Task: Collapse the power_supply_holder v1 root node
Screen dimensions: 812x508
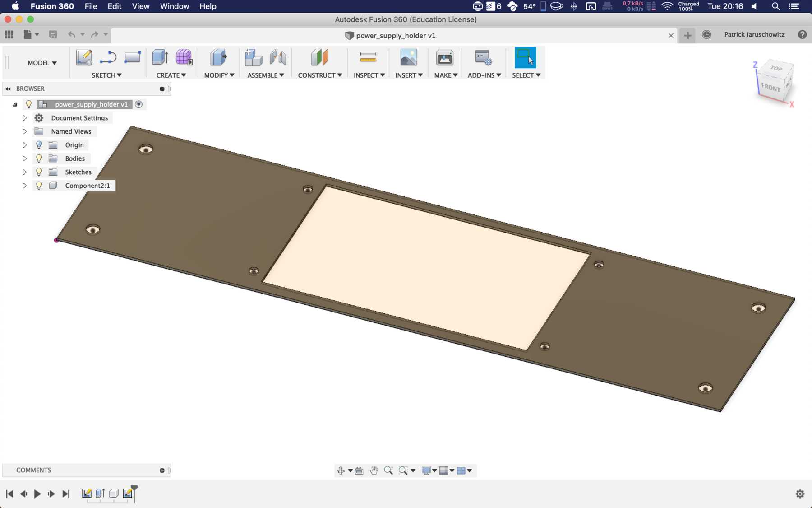Action: click(15, 104)
